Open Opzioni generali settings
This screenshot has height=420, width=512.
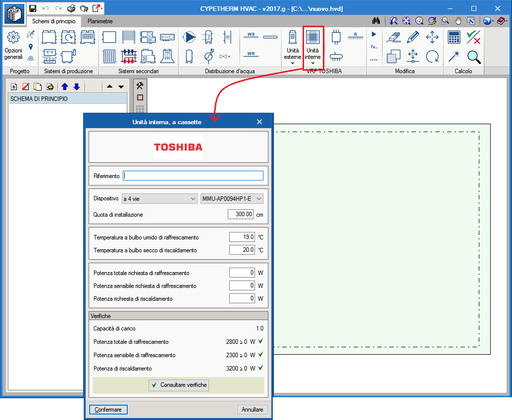pyautogui.click(x=13, y=46)
